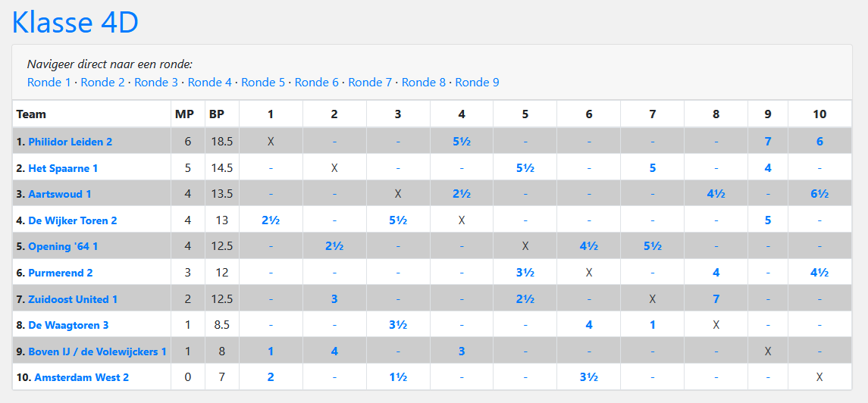Open the Ronde 1 link
Screen dimensions: 868x403
pos(49,82)
